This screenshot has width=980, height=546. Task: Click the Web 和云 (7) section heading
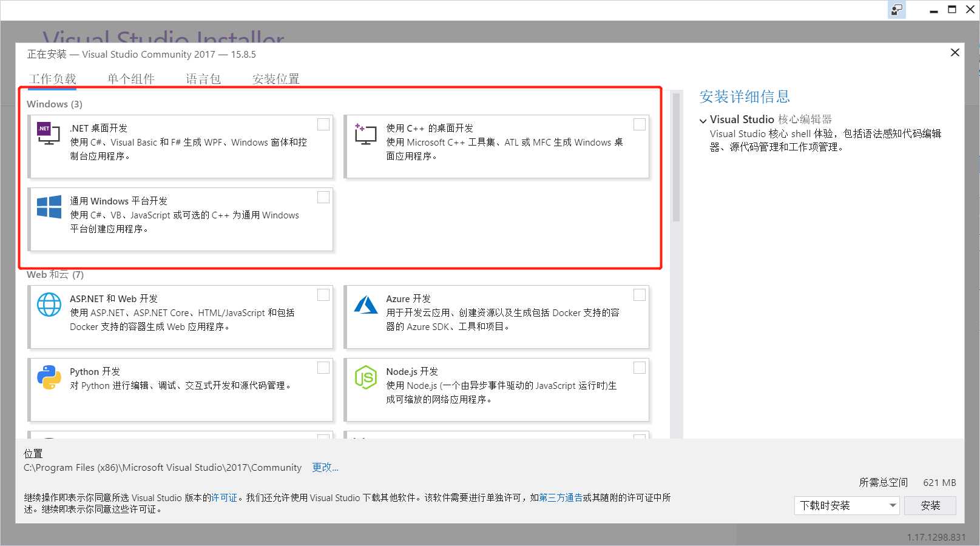click(55, 274)
